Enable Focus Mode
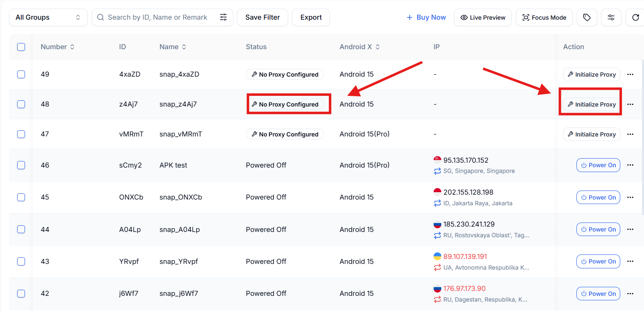This screenshot has height=311, width=644. pos(544,17)
